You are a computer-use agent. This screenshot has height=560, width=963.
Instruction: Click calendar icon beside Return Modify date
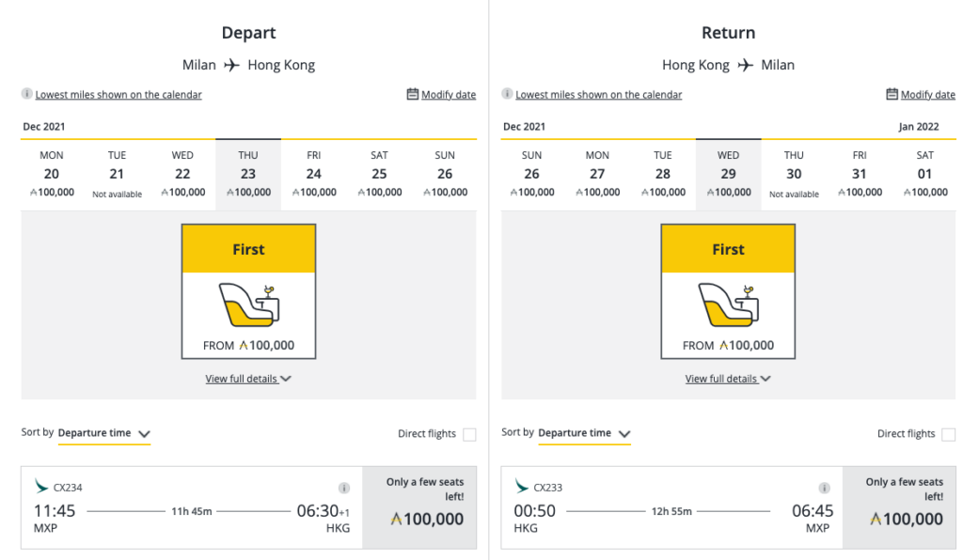point(892,94)
